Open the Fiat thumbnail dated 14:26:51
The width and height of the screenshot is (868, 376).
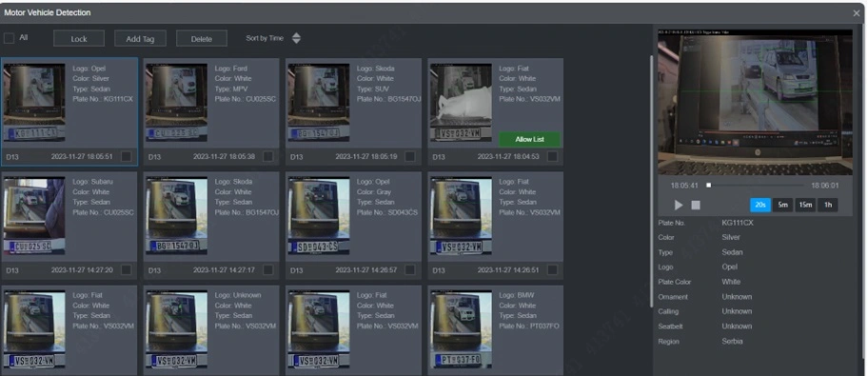pyautogui.click(x=461, y=216)
